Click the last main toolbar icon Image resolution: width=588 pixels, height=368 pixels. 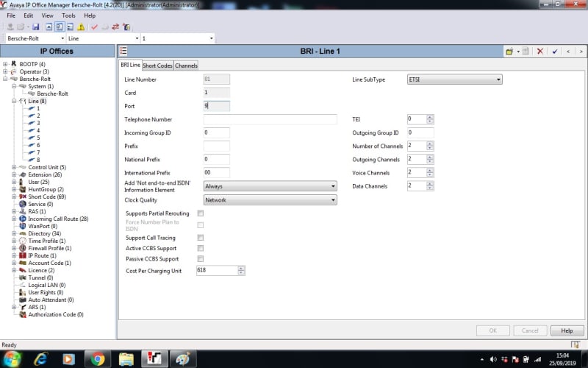126,27
